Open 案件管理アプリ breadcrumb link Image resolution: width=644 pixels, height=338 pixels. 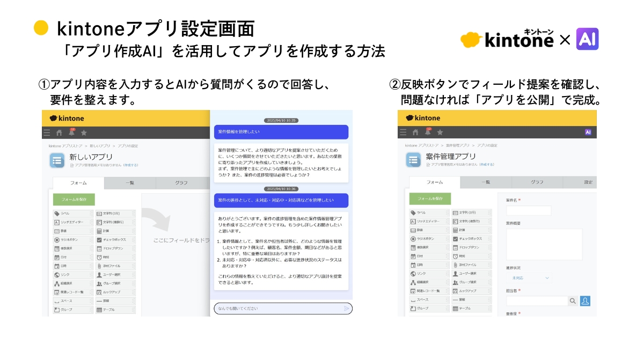457,145
